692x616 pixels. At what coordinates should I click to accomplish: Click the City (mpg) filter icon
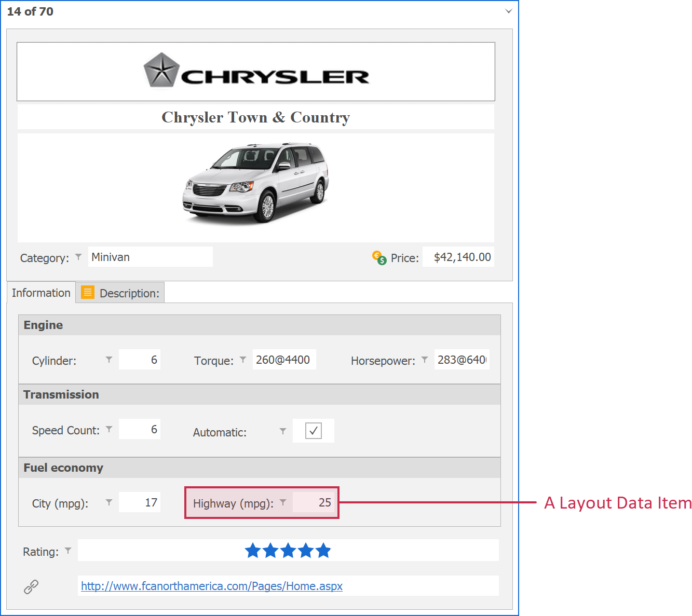[x=109, y=502]
